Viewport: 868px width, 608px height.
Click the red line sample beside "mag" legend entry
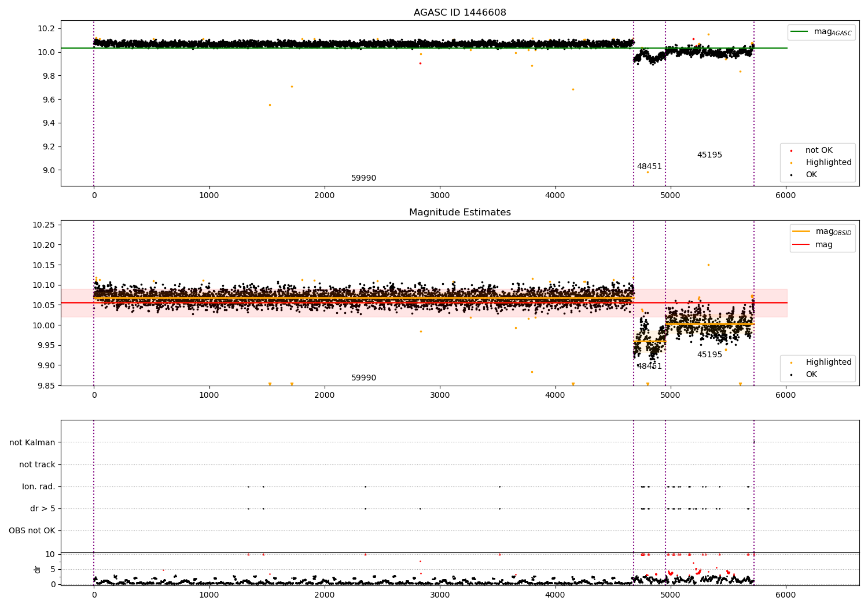tap(801, 245)
